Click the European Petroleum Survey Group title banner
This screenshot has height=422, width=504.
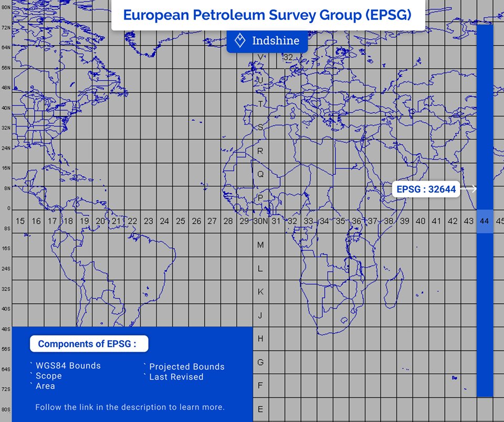[x=268, y=15]
